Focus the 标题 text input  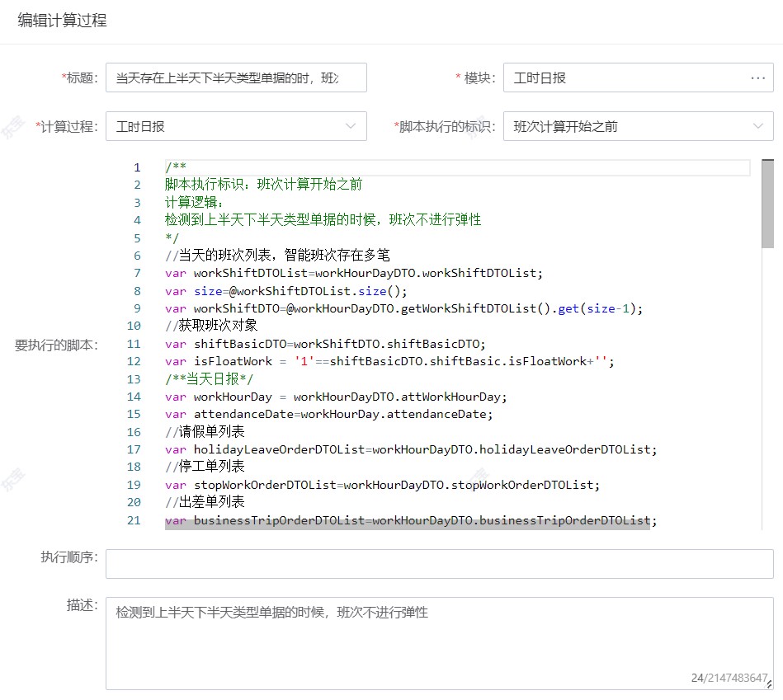pyautogui.click(x=236, y=78)
